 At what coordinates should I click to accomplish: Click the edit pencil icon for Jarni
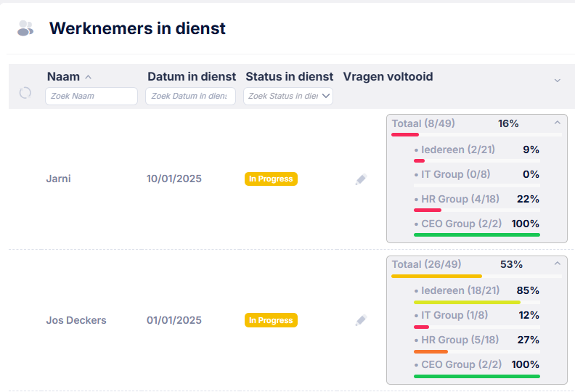click(x=362, y=179)
